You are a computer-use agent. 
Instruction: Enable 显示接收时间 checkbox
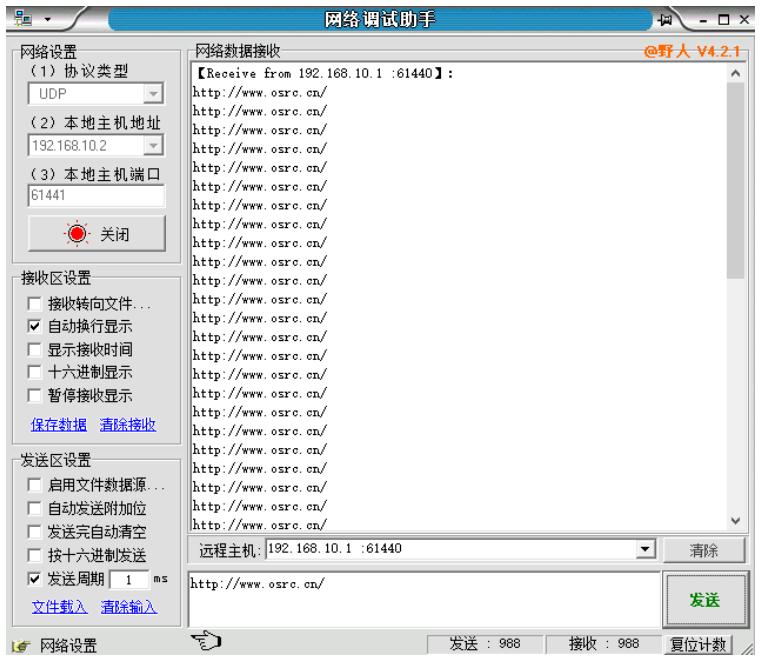tap(35, 349)
